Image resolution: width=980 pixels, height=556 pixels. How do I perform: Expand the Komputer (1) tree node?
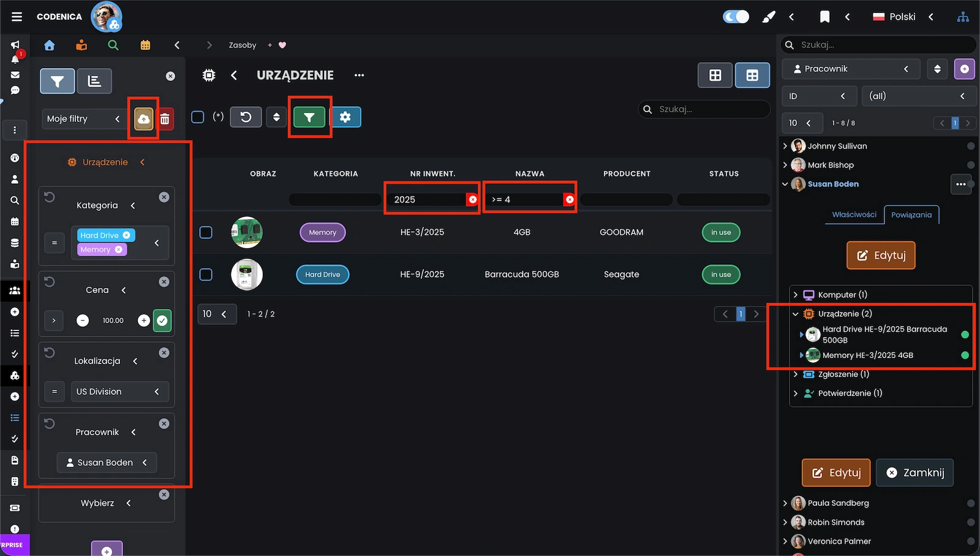pos(796,295)
